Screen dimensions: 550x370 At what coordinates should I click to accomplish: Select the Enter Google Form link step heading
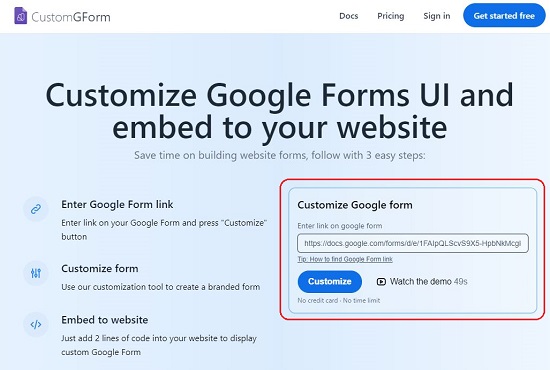[117, 204]
